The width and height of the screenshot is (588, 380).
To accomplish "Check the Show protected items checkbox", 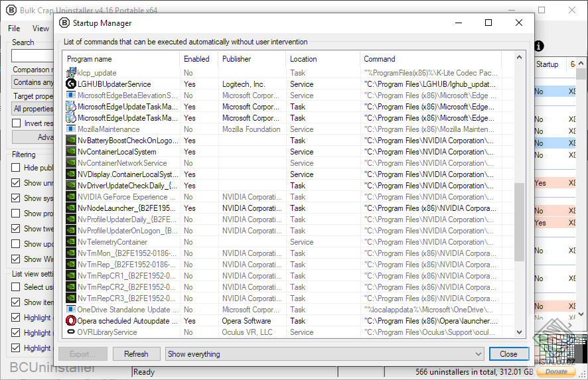I will (x=16, y=214).
